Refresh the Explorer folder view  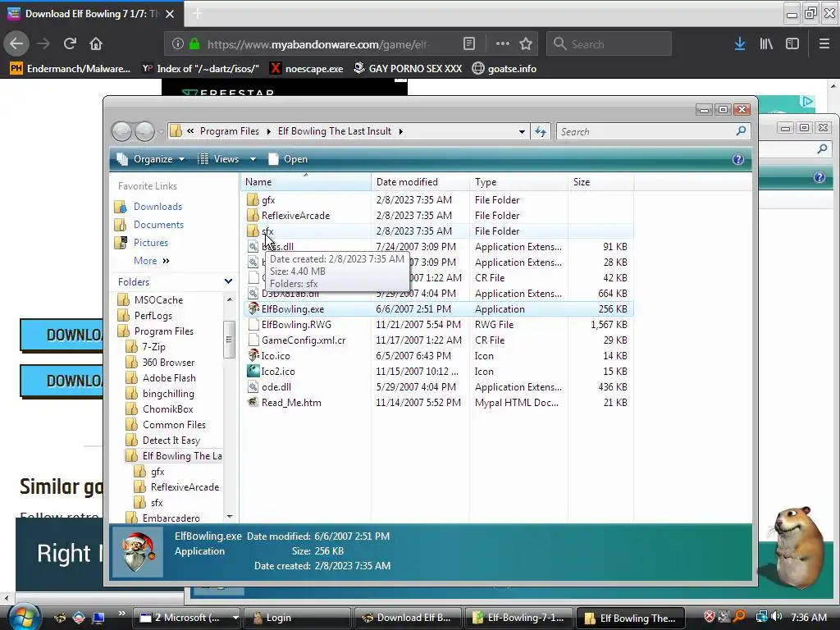tap(541, 131)
